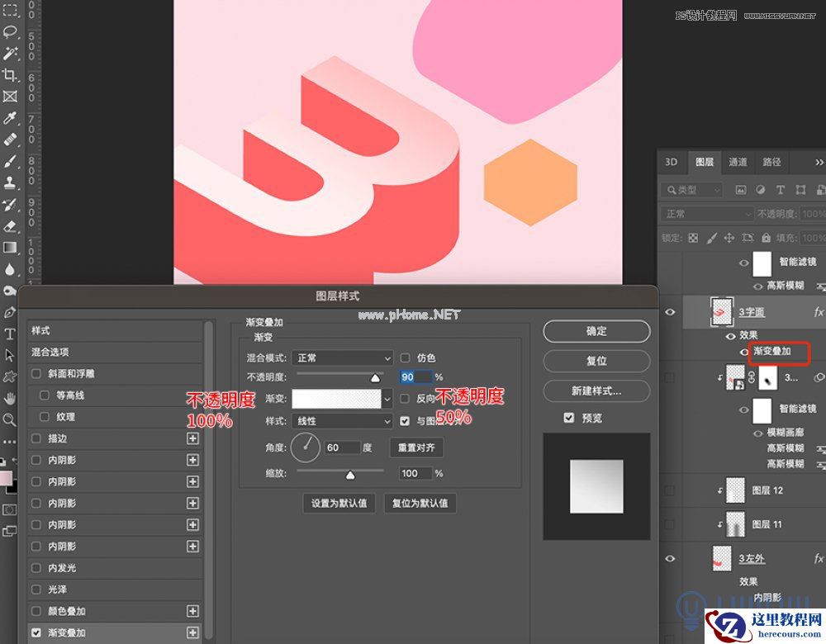Toggle the 仿色 dither checkbox
This screenshot has width=826, height=644.
coord(405,358)
